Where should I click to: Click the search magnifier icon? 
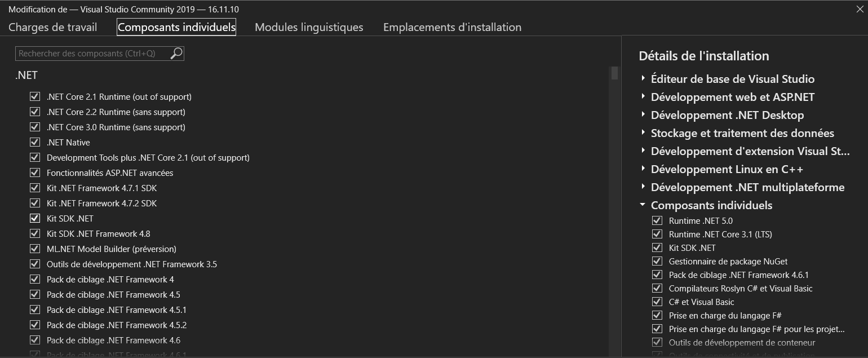[176, 53]
